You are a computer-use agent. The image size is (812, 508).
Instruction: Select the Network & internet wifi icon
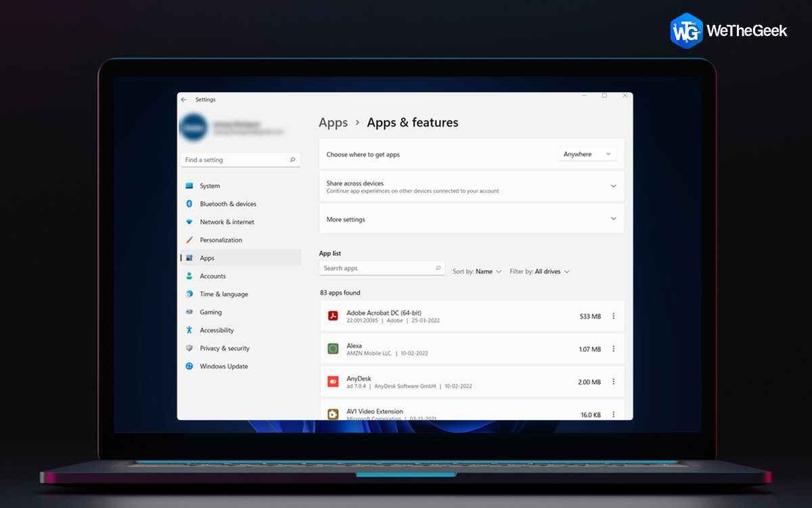189,222
